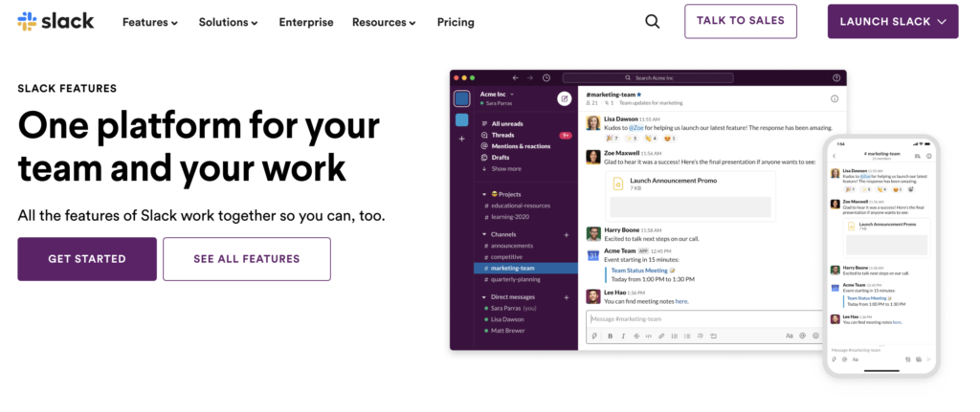Open history clock icon in Slack title bar

click(x=546, y=78)
